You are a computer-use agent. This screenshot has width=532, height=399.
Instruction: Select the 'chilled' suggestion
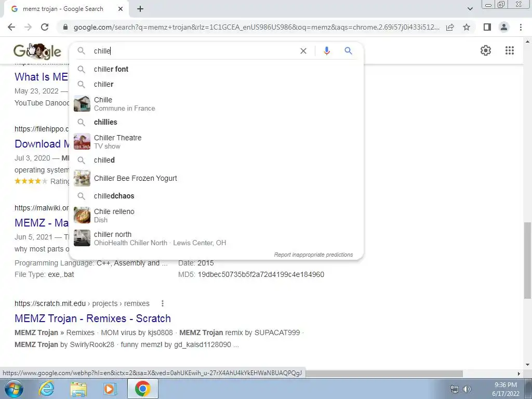click(216, 160)
